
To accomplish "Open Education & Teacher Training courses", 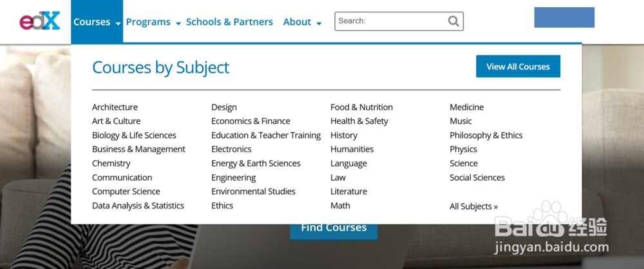I will tap(266, 135).
